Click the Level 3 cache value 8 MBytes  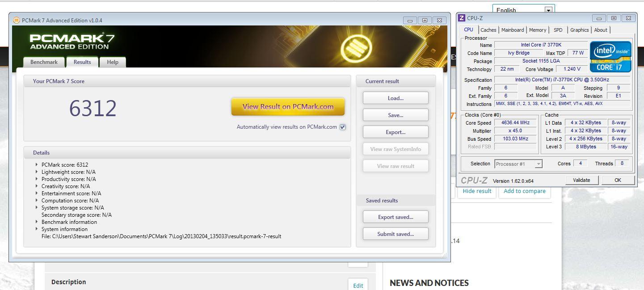point(585,147)
